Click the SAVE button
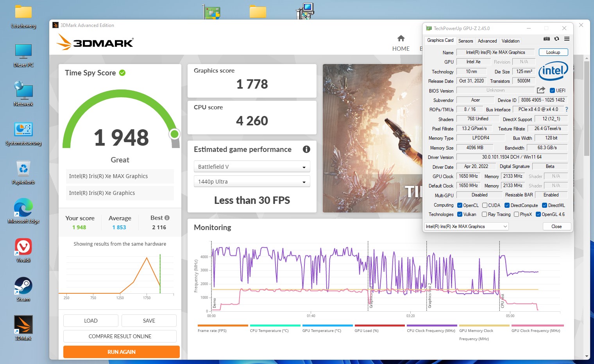The height and width of the screenshot is (364, 594). click(x=149, y=321)
